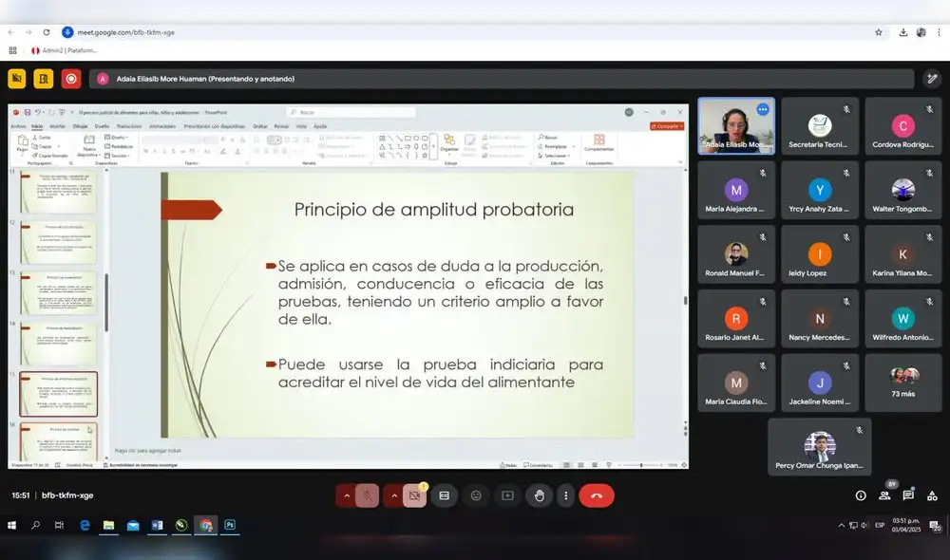Turn on the camera in Google Meet
The height and width of the screenshot is (560, 950).
(x=413, y=495)
